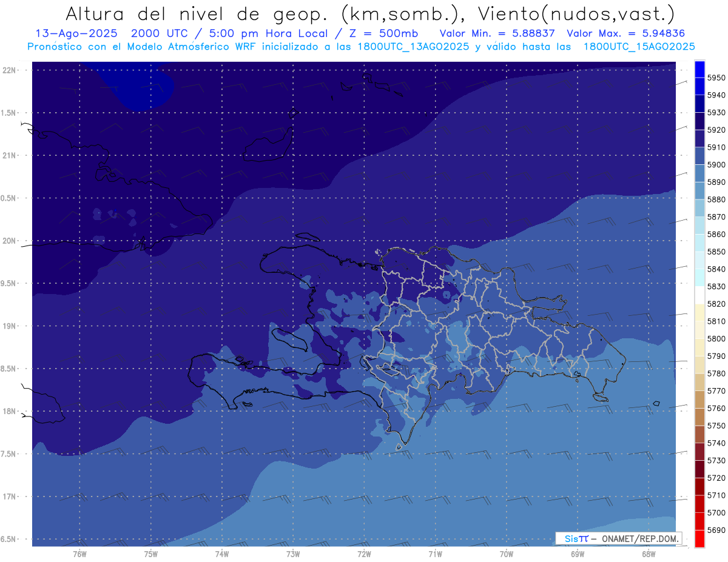Pick the dark red swatch between 5730 and 5720
Viewport: 728px width, 562px height.
pos(699,469)
